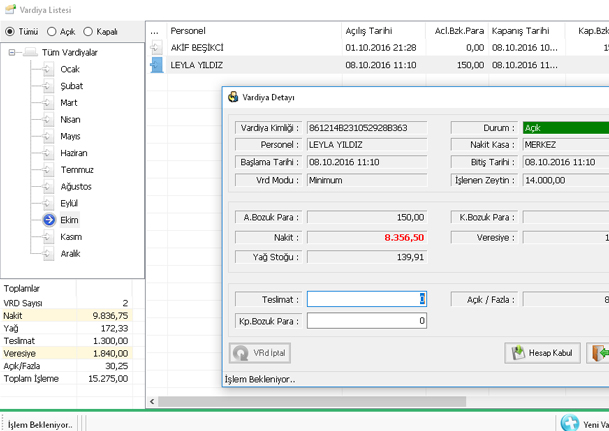Click the Hesap Kabul button icon
This screenshot has width=609, height=431.
(x=518, y=353)
